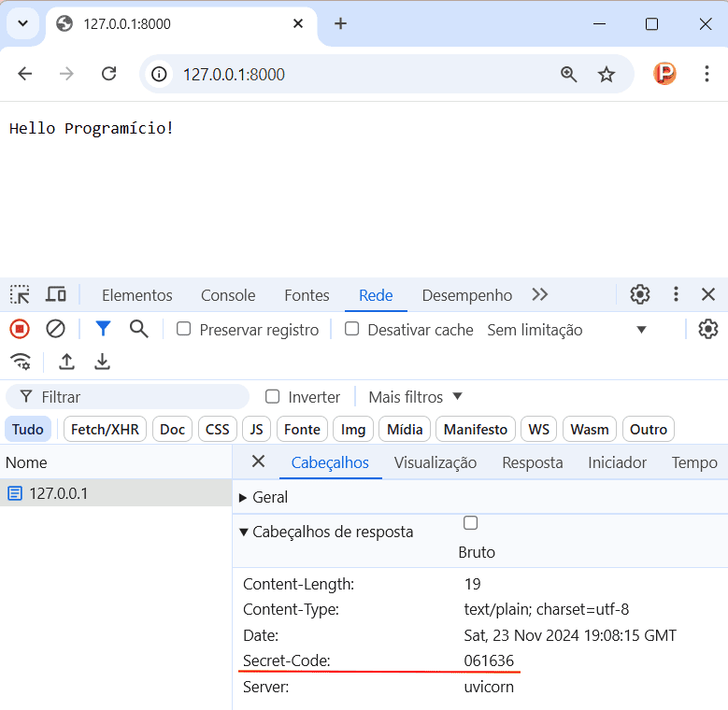Enable Desativar cache checkbox

click(x=352, y=329)
